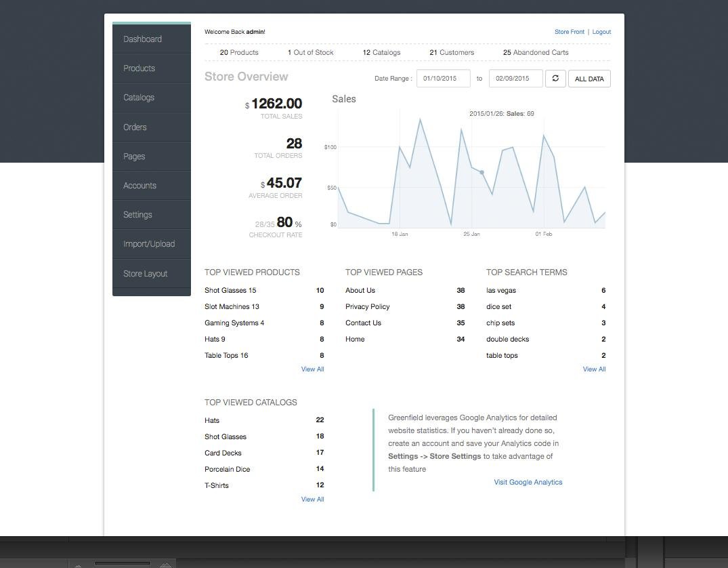
Task: View All top search terms
Action: [x=594, y=369]
